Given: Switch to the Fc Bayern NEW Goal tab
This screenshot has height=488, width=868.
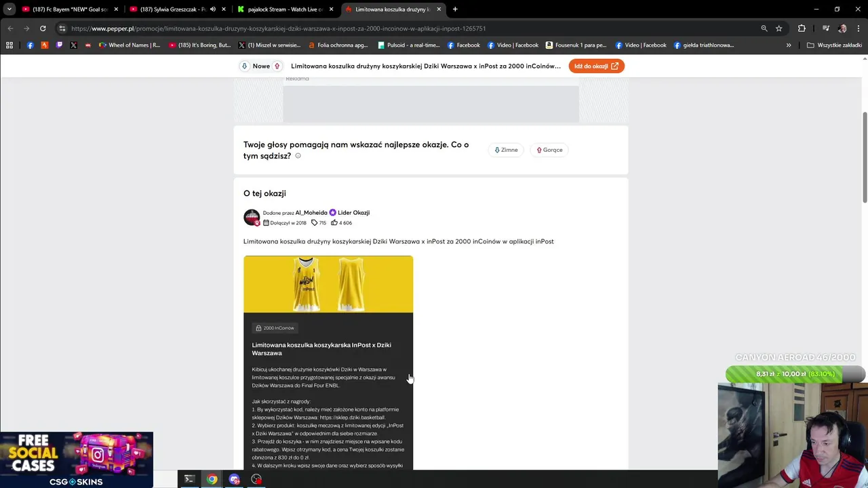Looking at the screenshot, I should (68, 9).
